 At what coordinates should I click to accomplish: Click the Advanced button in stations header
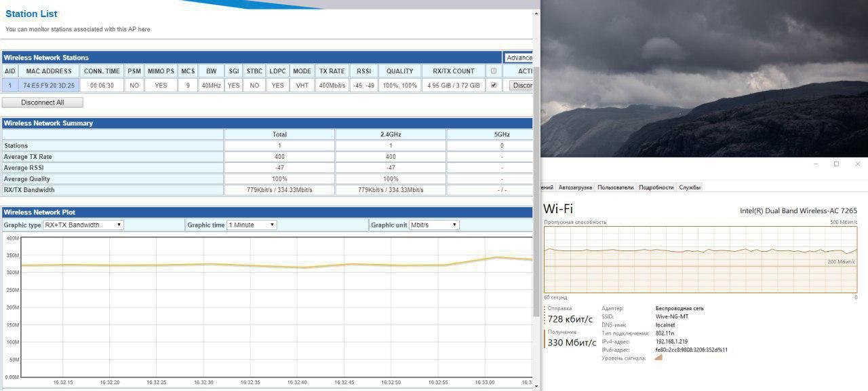(x=519, y=58)
